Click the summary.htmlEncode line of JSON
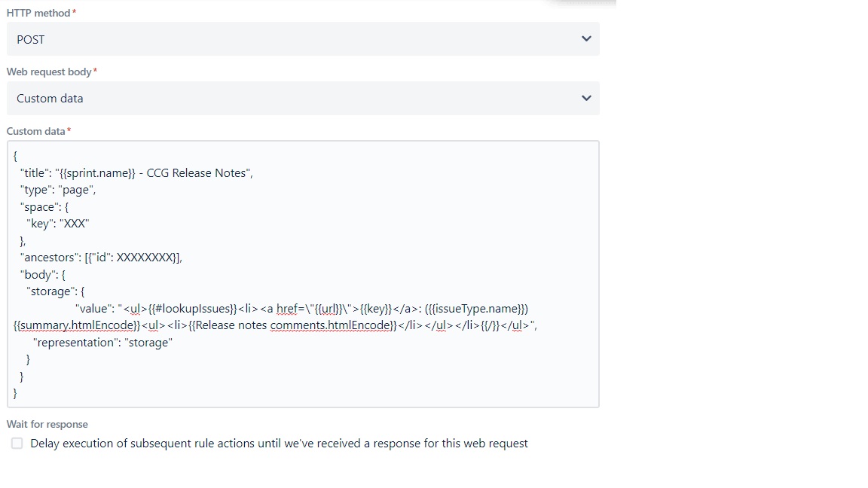 pos(275,325)
